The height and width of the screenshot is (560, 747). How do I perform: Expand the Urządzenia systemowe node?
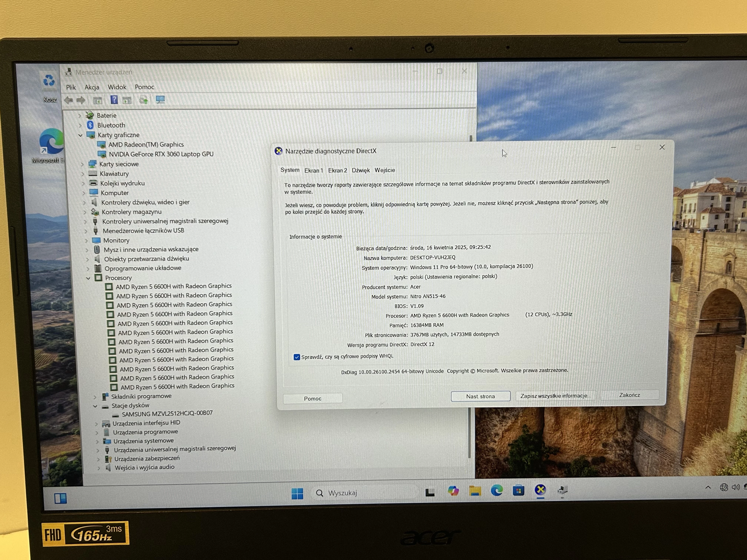click(x=97, y=441)
